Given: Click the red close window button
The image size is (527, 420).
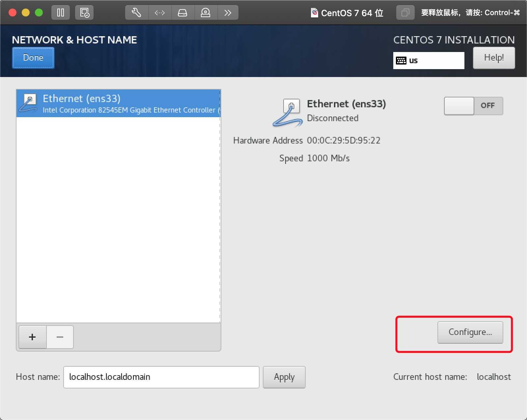Looking at the screenshot, I should point(13,13).
